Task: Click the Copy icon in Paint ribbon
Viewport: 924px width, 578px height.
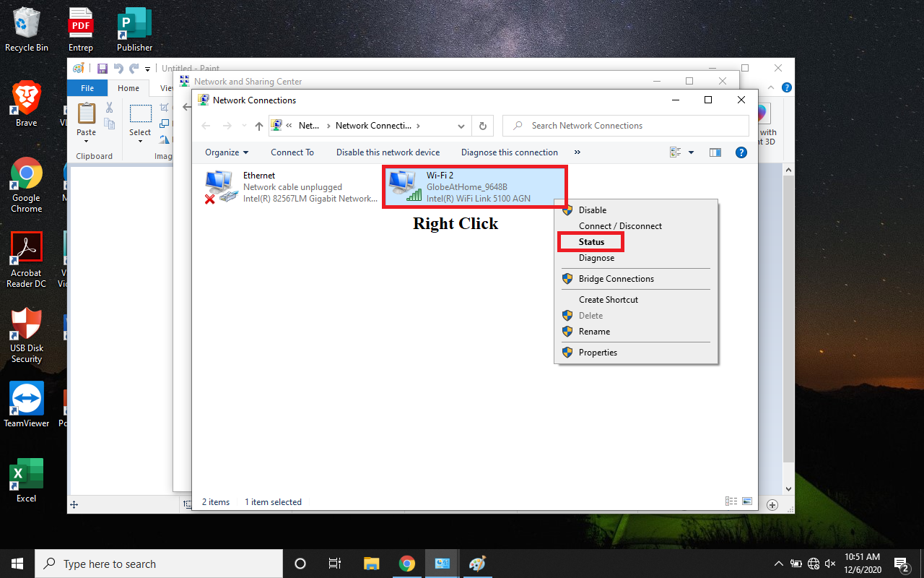Action: coord(110,124)
